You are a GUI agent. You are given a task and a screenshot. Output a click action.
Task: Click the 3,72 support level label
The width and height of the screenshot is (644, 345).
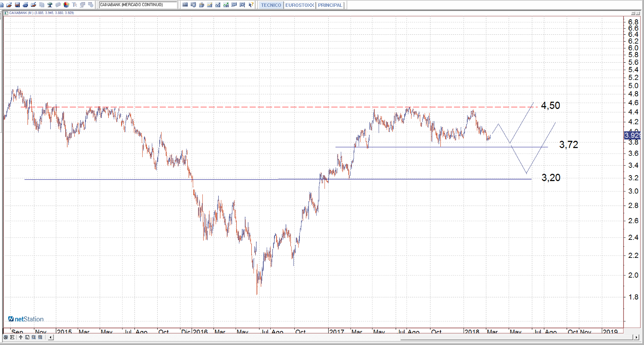click(x=568, y=145)
